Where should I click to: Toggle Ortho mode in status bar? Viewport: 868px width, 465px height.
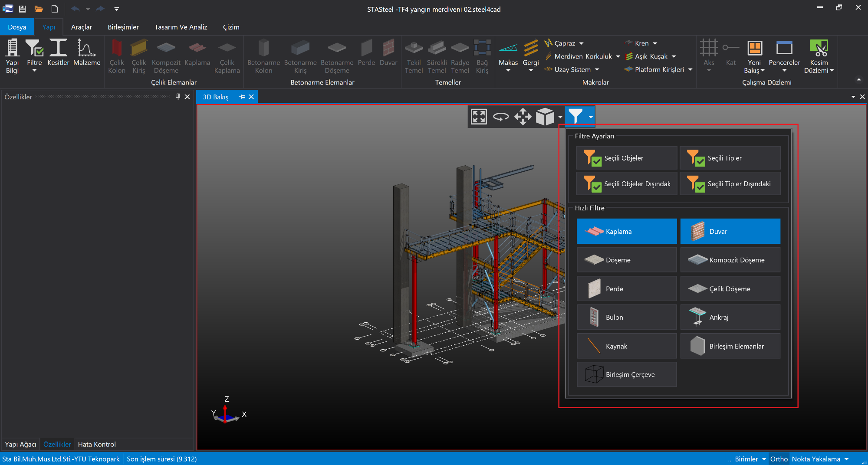point(779,459)
